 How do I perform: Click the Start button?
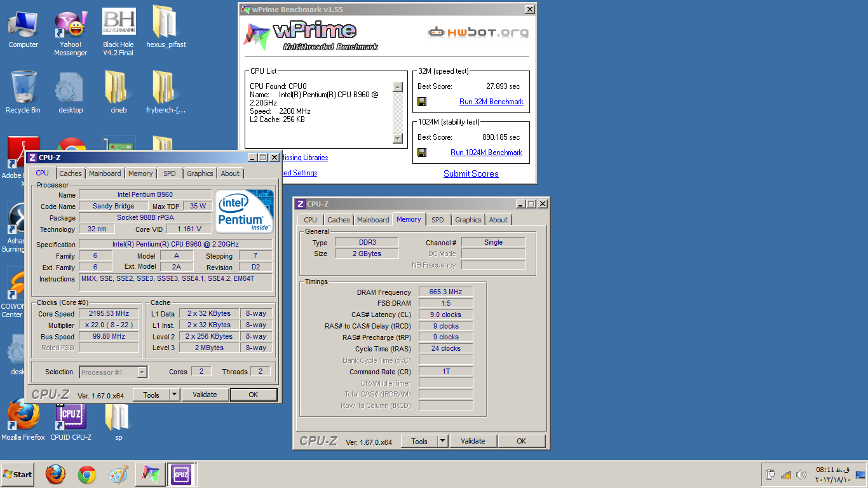pos(18,475)
